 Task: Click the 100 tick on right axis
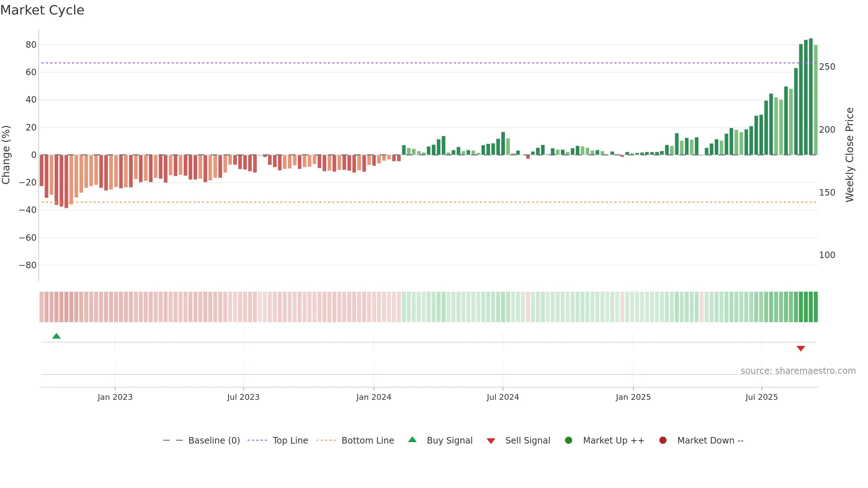click(x=827, y=255)
